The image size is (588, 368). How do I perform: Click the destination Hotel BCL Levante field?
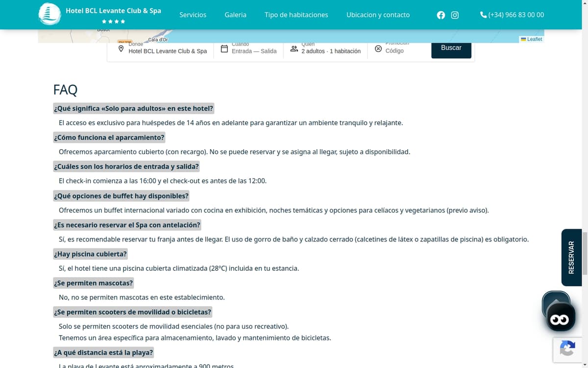(x=168, y=51)
